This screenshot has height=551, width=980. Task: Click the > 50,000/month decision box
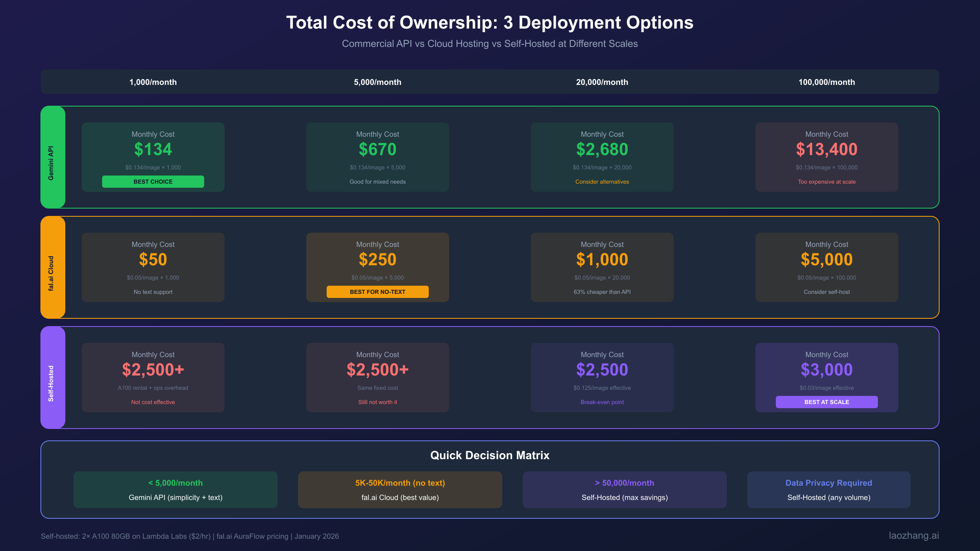click(x=624, y=490)
